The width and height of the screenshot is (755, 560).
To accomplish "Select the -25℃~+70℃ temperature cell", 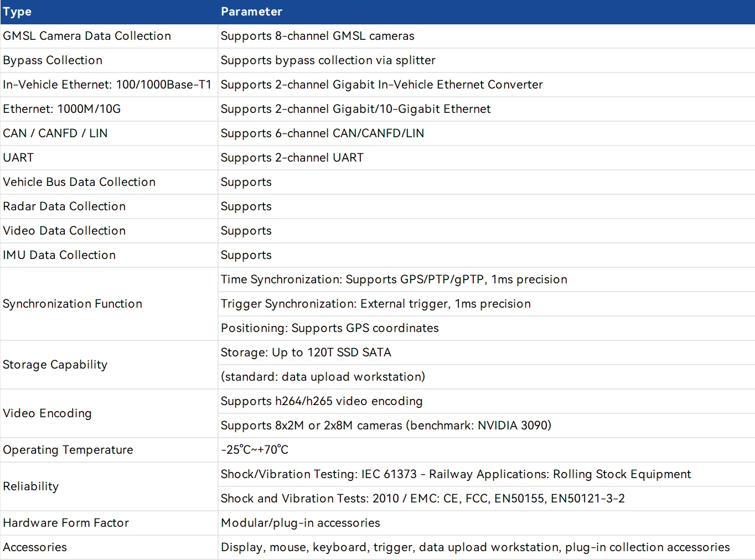I will coord(254,450).
